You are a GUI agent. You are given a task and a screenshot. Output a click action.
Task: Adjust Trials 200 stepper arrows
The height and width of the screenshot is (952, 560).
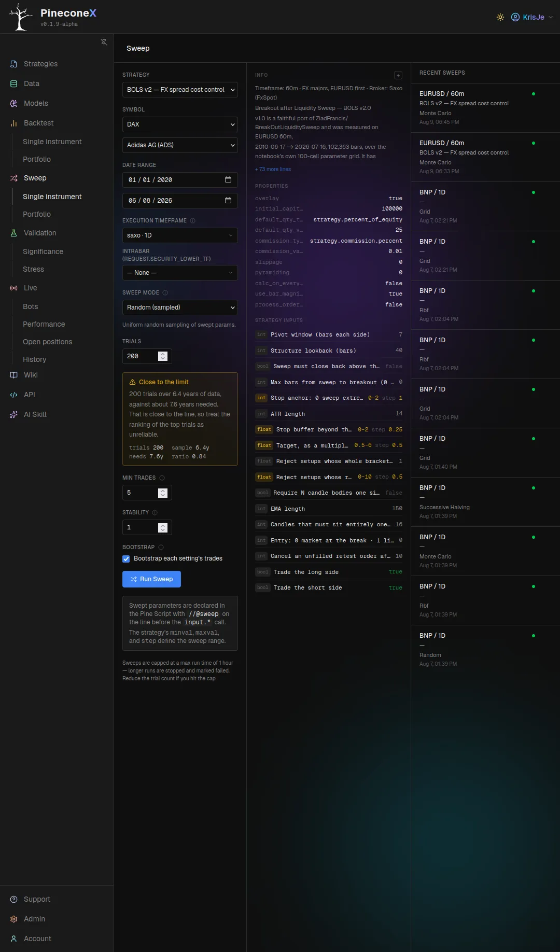[x=163, y=356]
